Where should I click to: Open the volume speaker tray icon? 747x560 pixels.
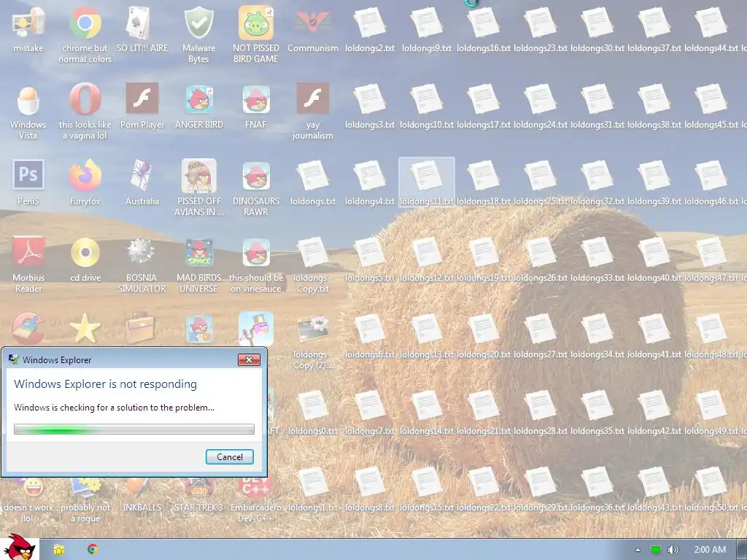point(673,550)
